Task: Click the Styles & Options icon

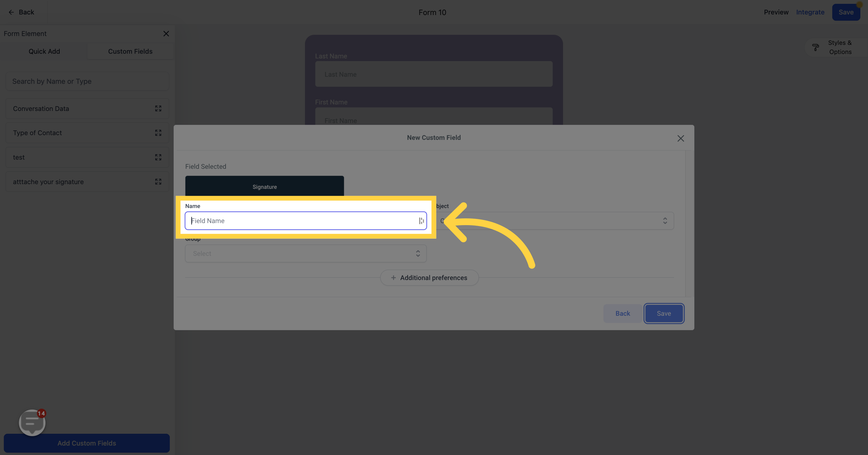Action: 816,47
